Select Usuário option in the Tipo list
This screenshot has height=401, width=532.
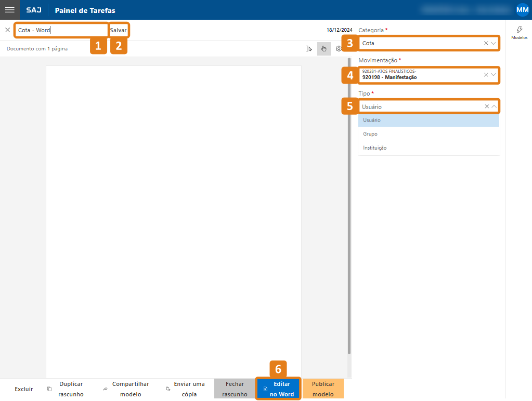[x=372, y=120]
